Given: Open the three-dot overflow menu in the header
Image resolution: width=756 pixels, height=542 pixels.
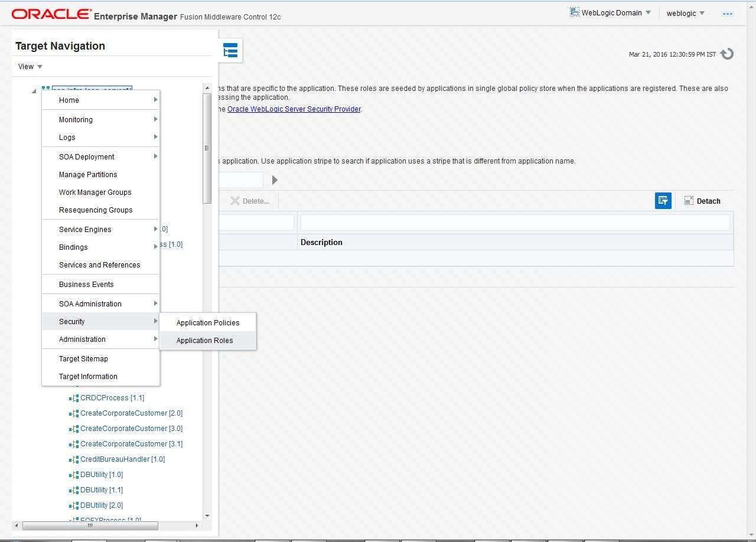Looking at the screenshot, I should 728,13.
